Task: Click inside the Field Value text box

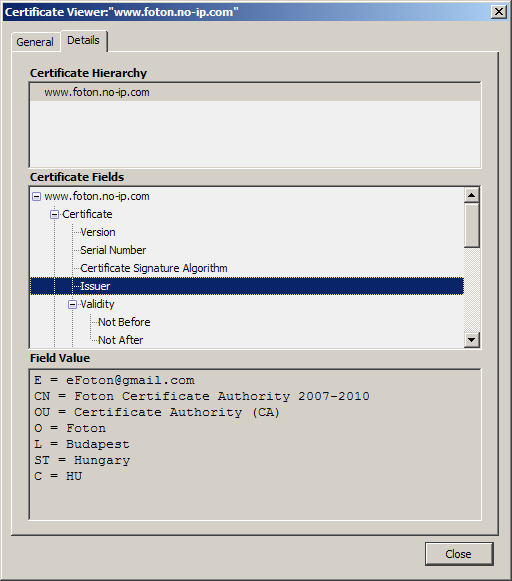Action: (255, 445)
